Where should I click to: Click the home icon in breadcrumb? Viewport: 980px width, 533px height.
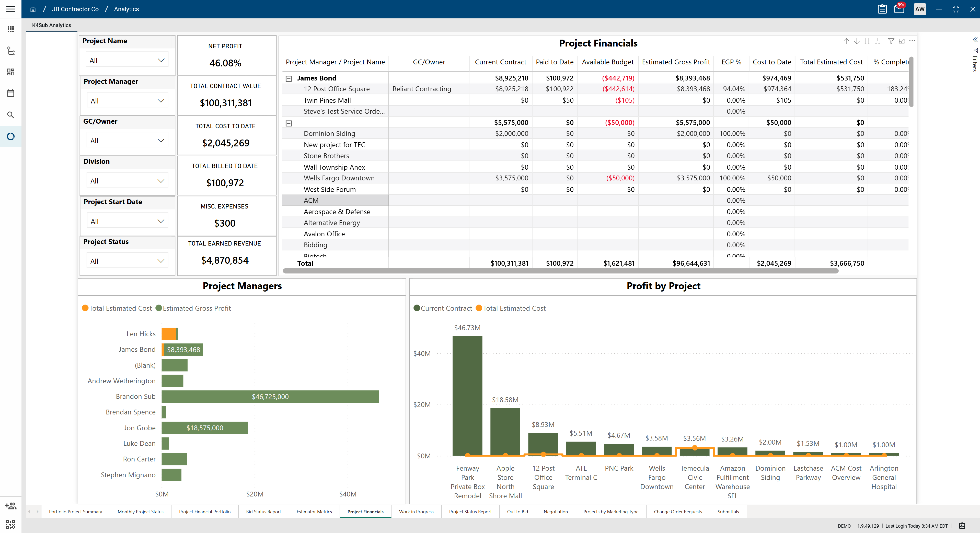pyautogui.click(x=33, y=9)
